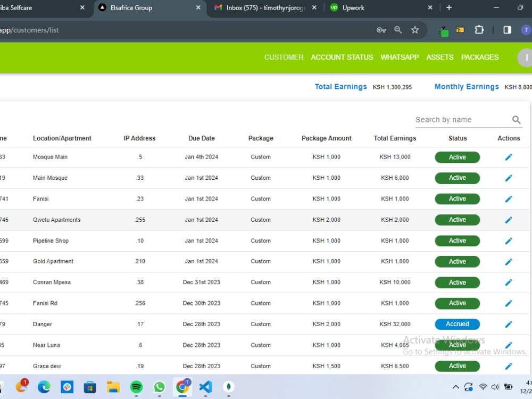Open MongoDB Compass leaf icon in taskbar
This screenshot has width=532, height=399.
[229, 387]
